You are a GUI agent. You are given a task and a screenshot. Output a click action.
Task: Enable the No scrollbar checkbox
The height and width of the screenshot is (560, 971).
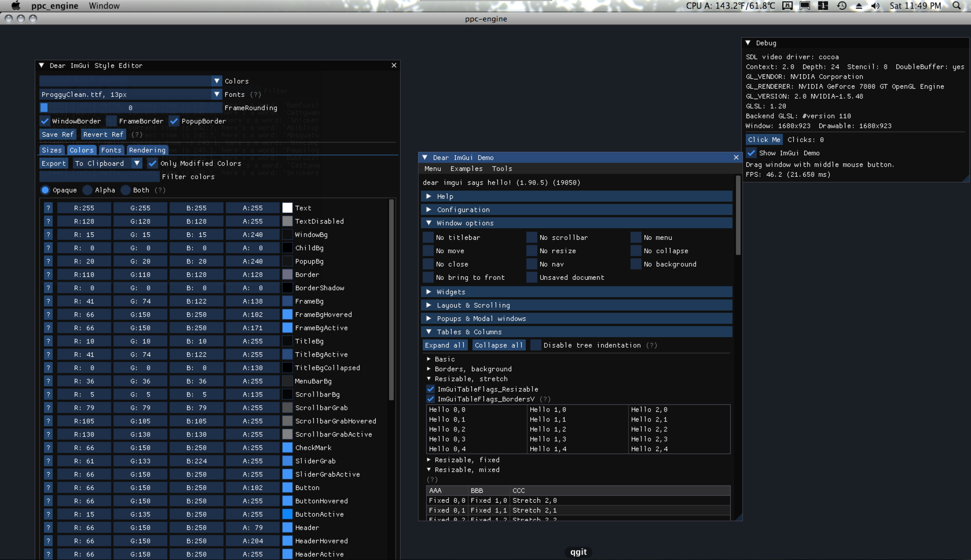pyautogui.click(x=532, y=238)
